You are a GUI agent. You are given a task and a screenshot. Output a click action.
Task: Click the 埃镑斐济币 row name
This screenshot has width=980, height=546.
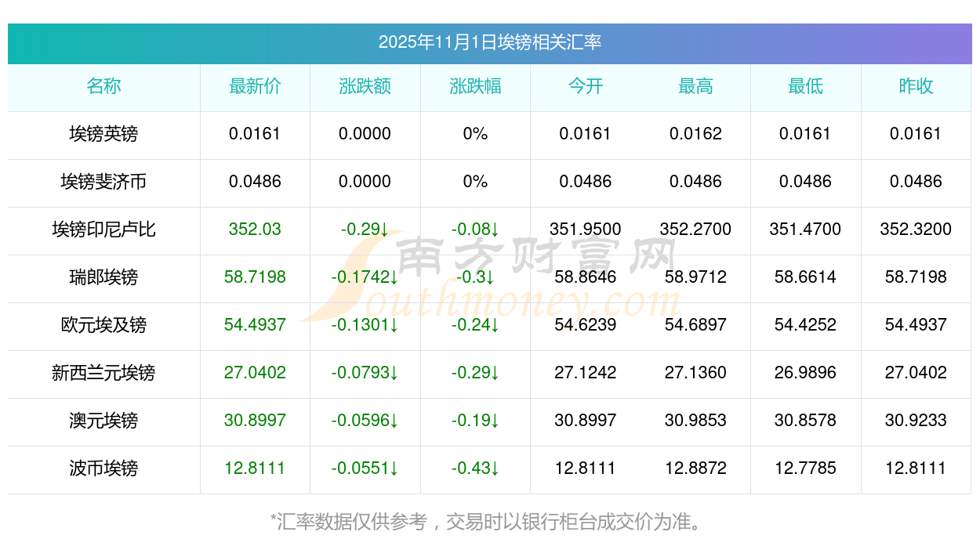coord(103,182)
